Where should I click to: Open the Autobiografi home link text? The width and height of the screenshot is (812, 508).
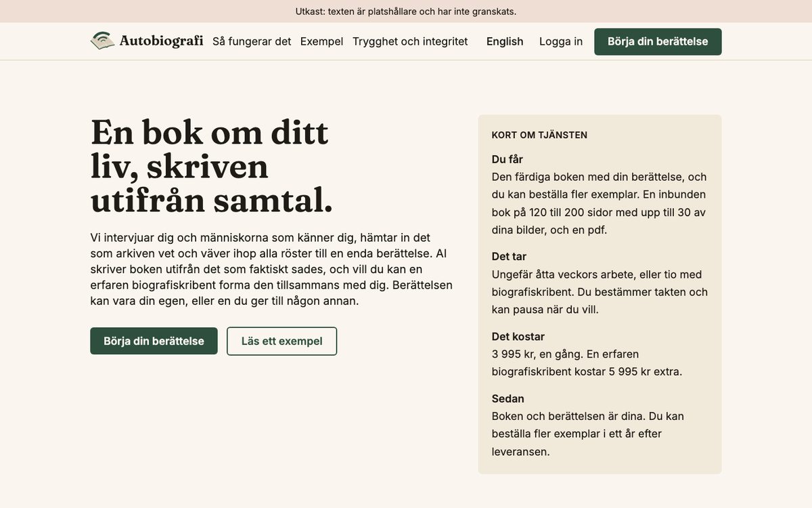point(161,41)
